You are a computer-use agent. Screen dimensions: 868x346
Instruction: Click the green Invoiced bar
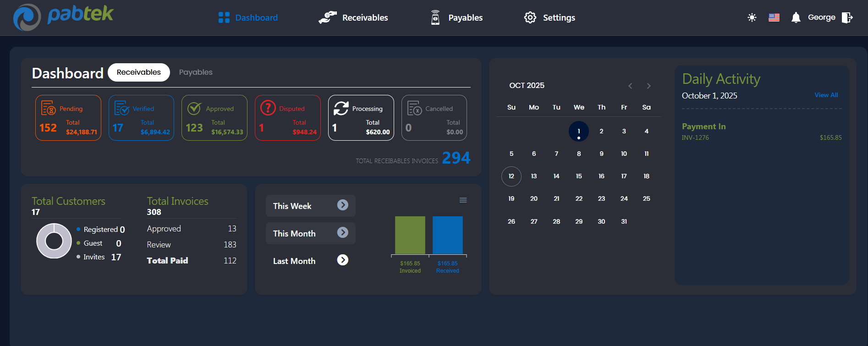click(410, 235)
